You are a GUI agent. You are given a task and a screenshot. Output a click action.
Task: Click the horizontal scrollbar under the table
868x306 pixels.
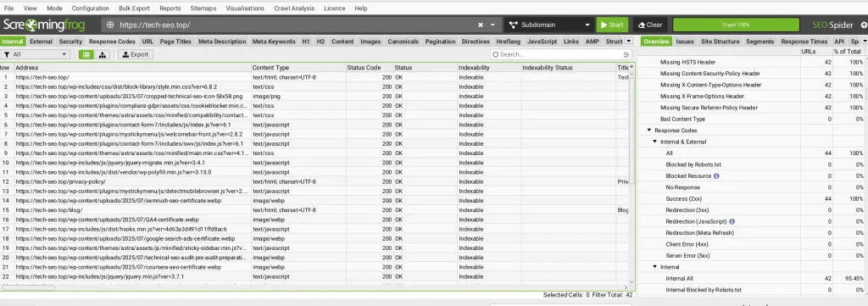(28, 287)
